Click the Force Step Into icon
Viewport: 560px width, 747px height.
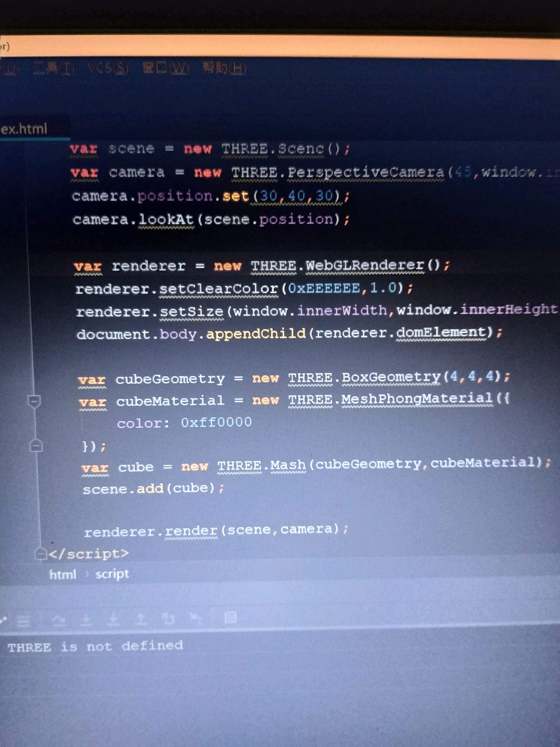click(114, 619)
